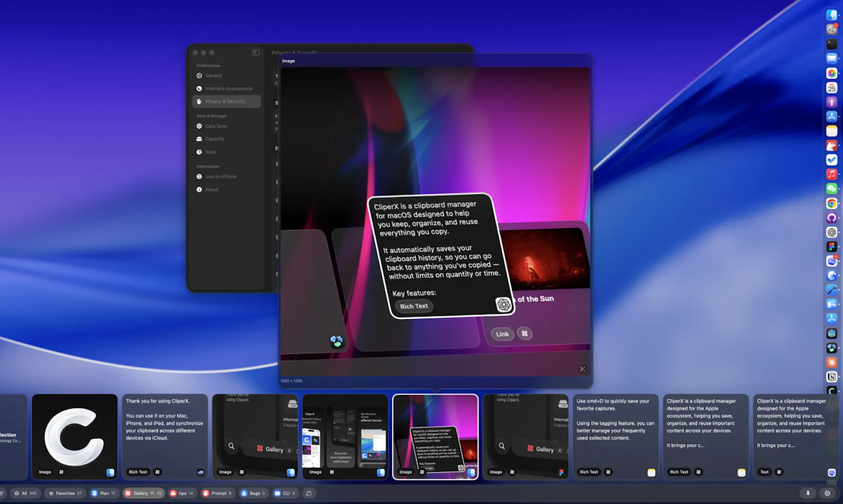Open Photos from the Dock
Viewport: 843px width, 504px height.
pos(831,73)
